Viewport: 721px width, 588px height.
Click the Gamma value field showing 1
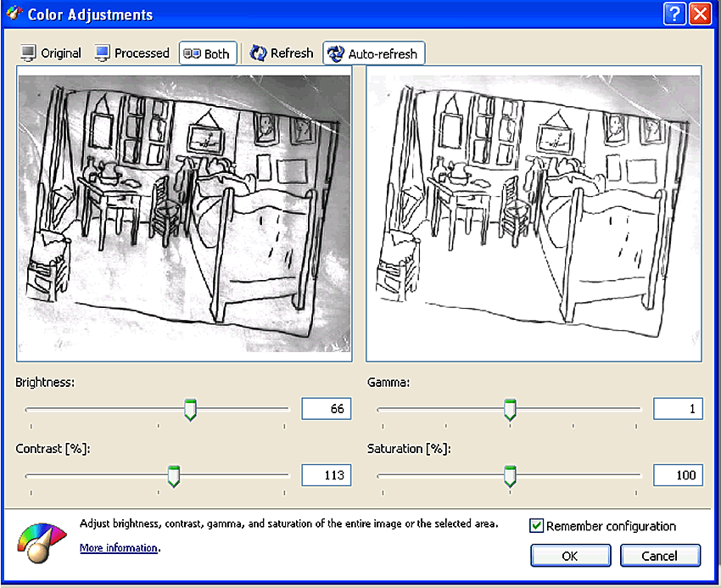678,409
